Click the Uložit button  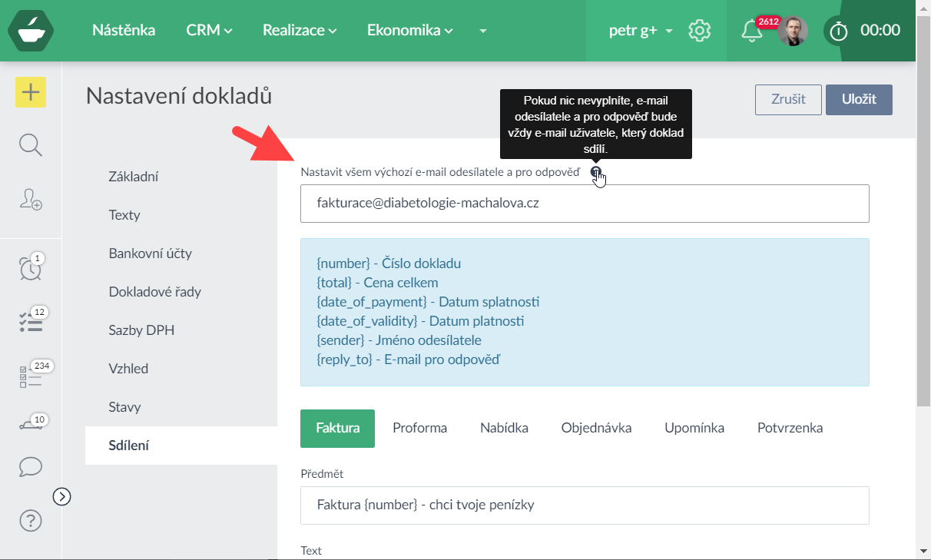pos(859,100)
